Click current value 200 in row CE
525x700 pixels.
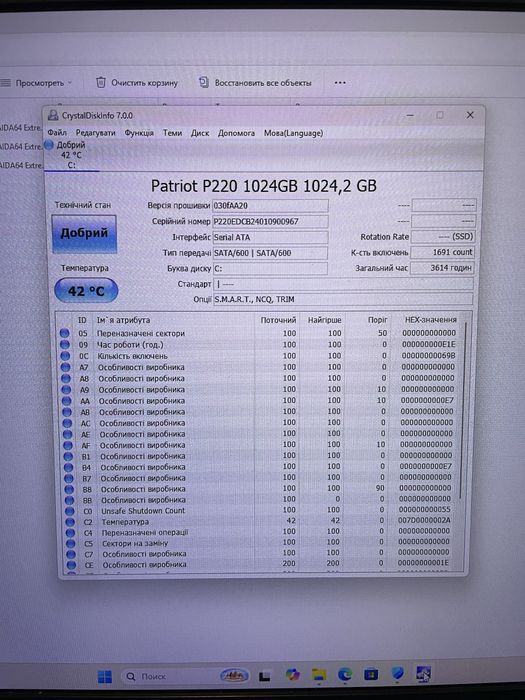point(289,564)
